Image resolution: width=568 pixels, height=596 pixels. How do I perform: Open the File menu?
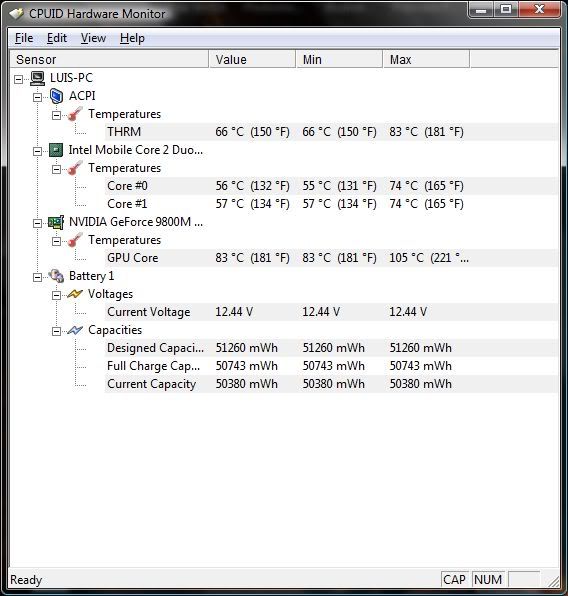24,38
